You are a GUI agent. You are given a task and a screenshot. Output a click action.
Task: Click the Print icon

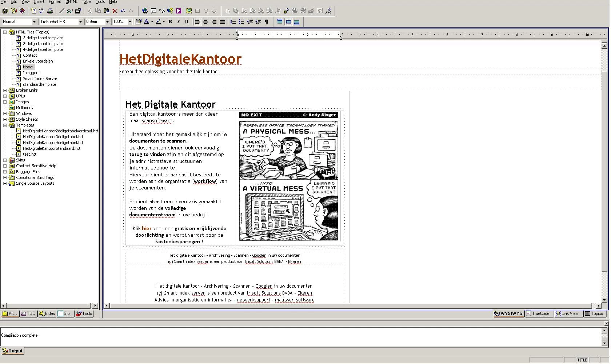point(50,11)
